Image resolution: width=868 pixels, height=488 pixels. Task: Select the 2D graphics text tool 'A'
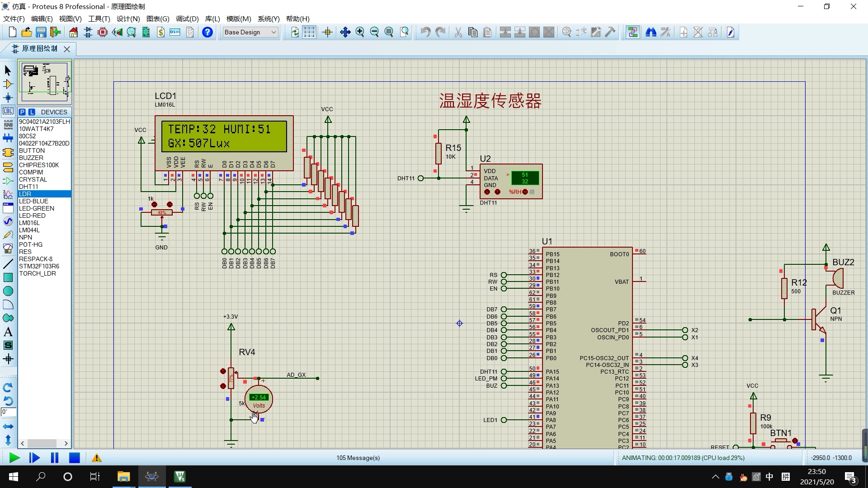tap(8, 331)
